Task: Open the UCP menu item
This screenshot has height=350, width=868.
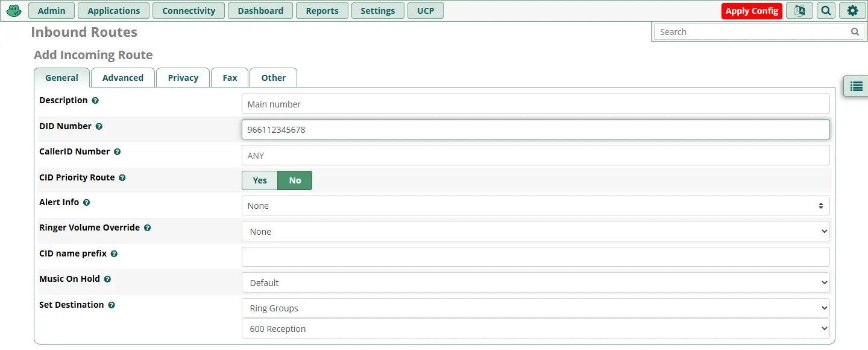Action: click(x=426, y=11)
